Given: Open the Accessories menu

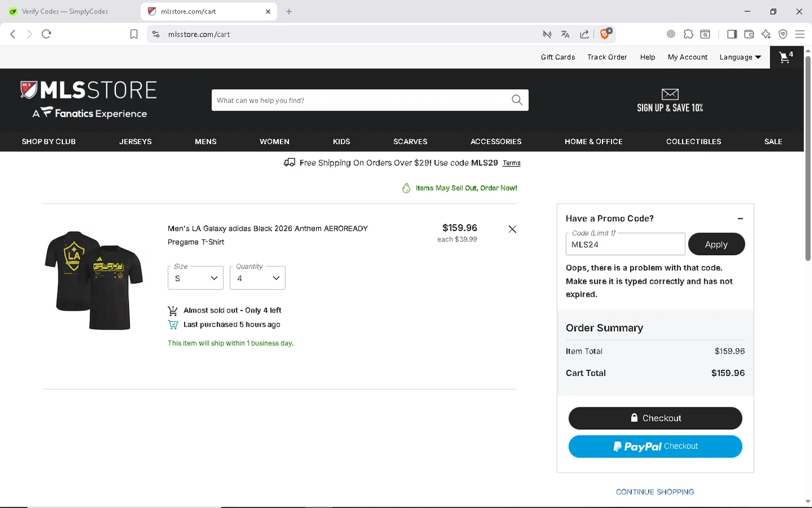Looking at the screenshot, I should [496, 141].
